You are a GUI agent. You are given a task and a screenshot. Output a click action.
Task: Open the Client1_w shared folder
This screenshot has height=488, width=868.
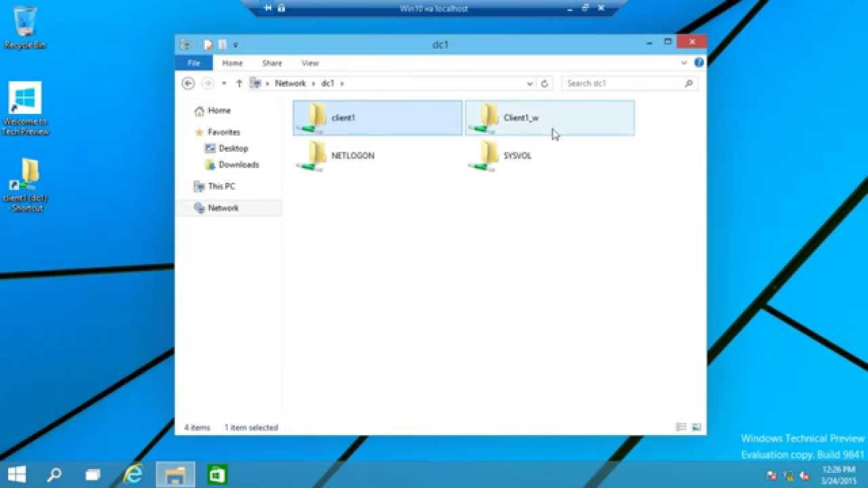[550, 118]
